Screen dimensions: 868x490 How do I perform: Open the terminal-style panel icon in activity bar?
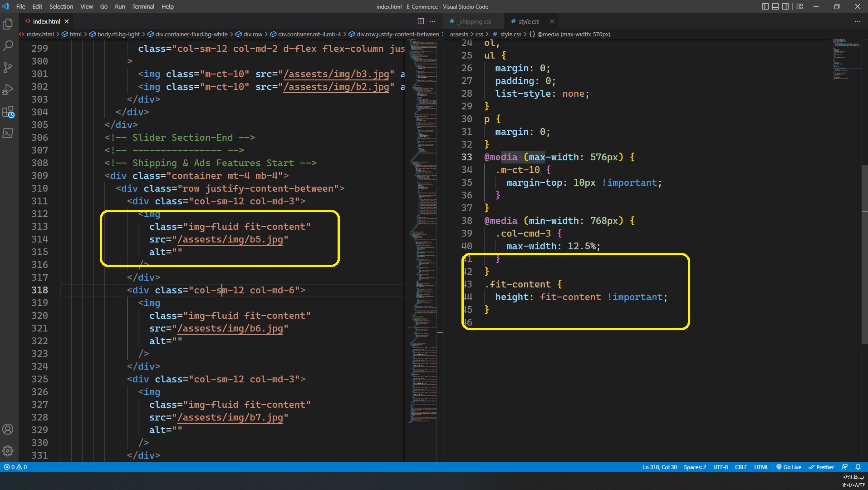coord(8,133)
